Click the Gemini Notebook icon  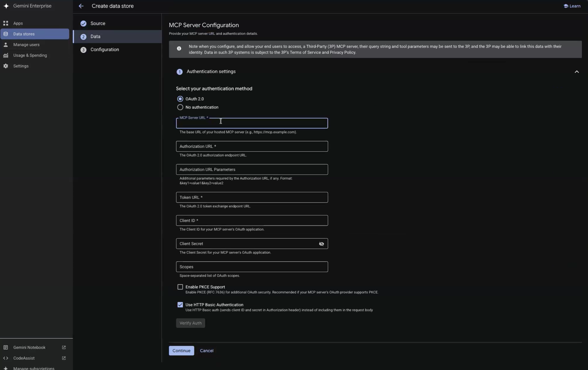coord(6,347)
